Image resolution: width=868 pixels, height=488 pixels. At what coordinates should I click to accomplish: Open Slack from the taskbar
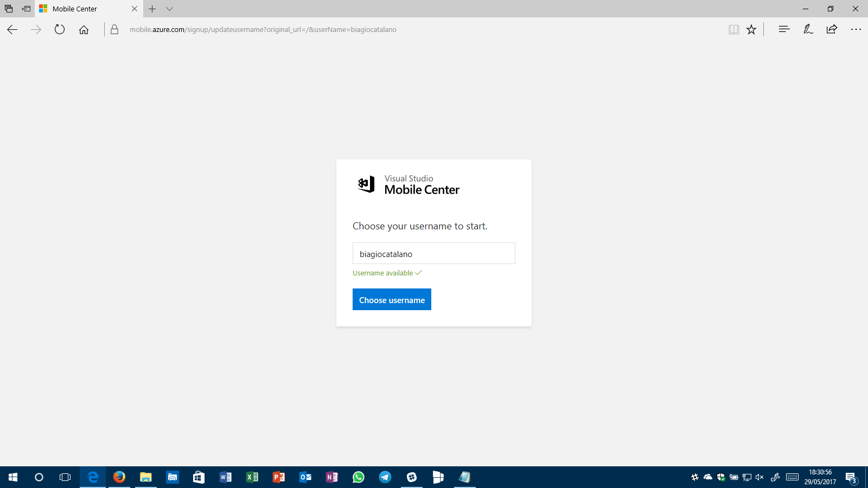click(x=412, y=477)
